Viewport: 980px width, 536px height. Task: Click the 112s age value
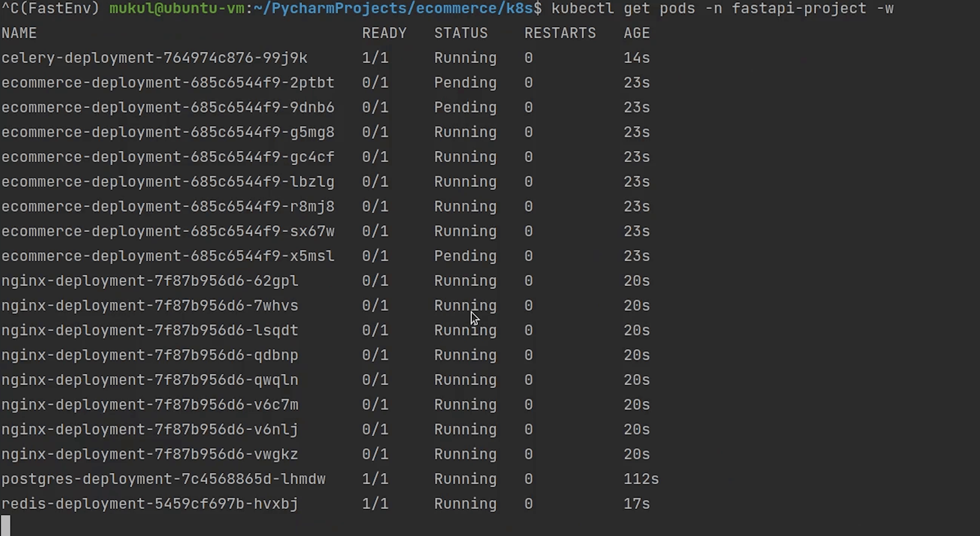click(641, 479)
